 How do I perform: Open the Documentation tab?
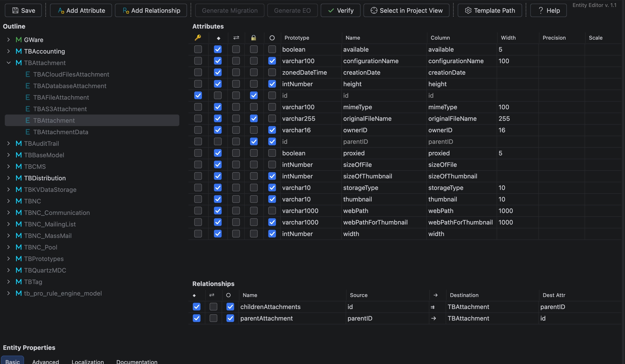pos(137,362)
